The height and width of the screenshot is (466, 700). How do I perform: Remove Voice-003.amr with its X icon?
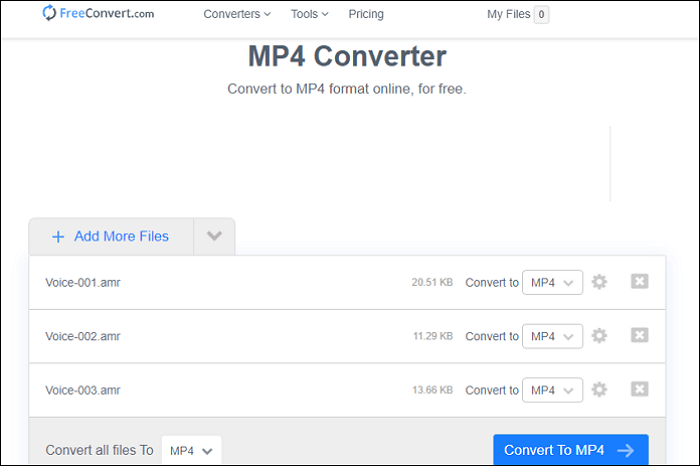640,390
